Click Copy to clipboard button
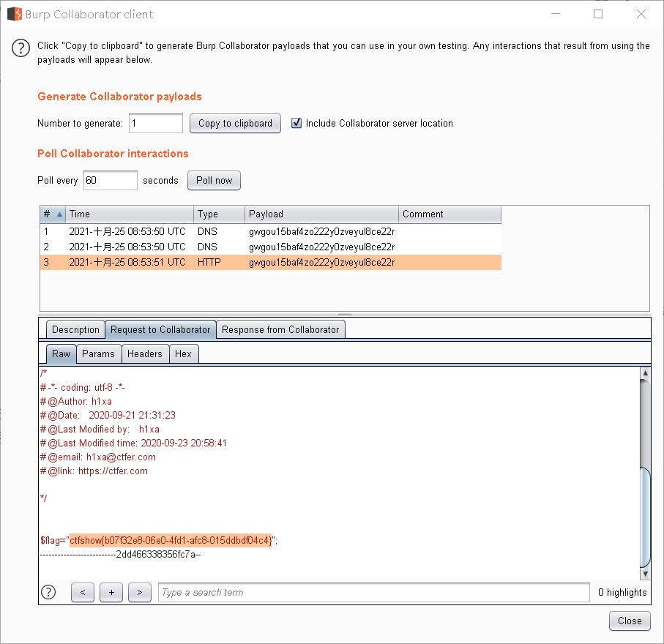664x644 pixels. tap(235, 123)
